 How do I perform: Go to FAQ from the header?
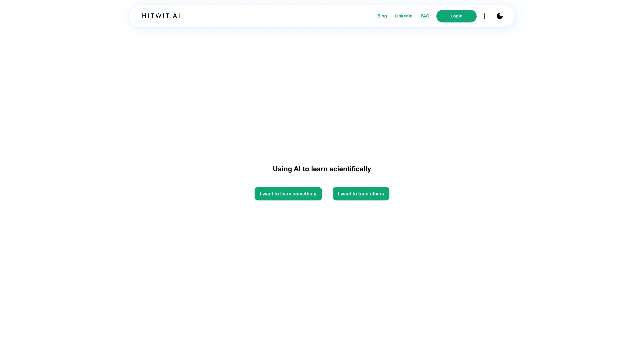[x=425, y=16]
